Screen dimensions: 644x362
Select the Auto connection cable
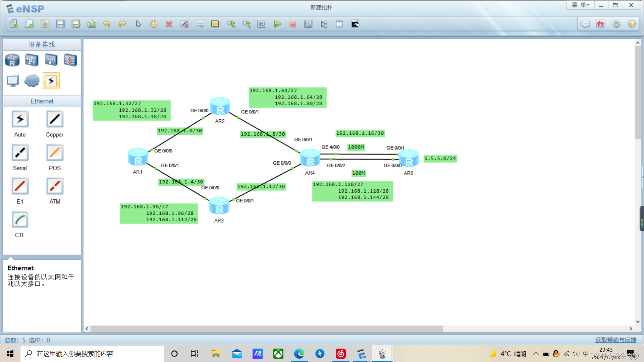coord(20,120)
